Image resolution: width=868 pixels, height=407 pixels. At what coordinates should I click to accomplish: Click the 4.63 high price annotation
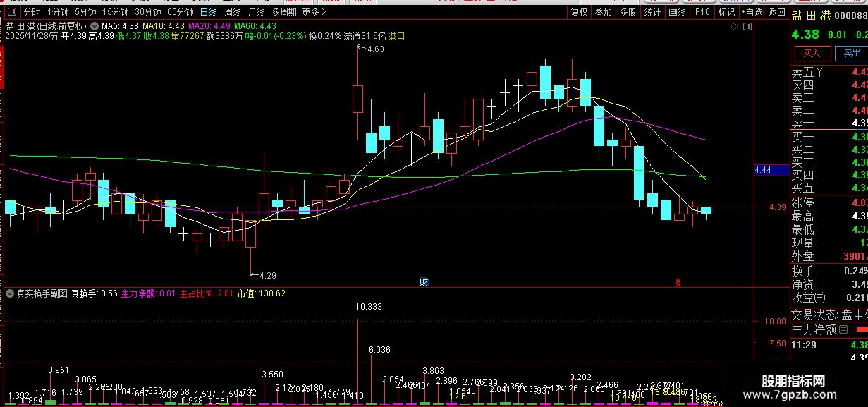point(374,49)
